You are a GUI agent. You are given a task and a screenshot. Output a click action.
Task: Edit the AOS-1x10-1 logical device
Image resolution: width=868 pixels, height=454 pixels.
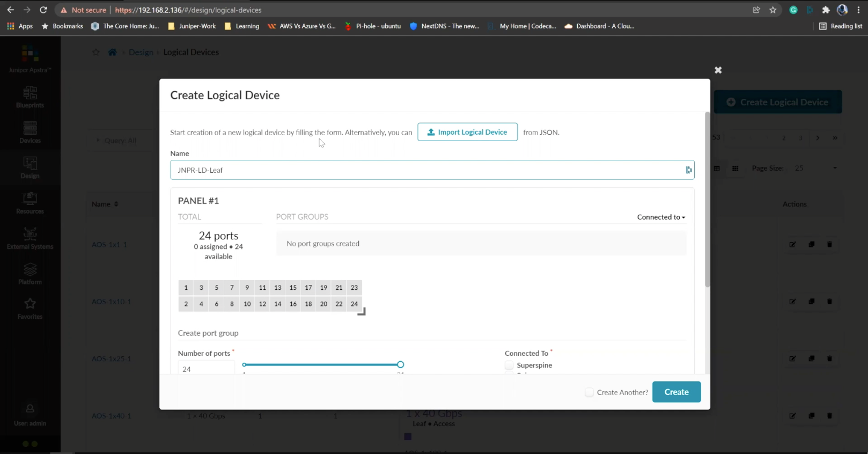[792, 302]
